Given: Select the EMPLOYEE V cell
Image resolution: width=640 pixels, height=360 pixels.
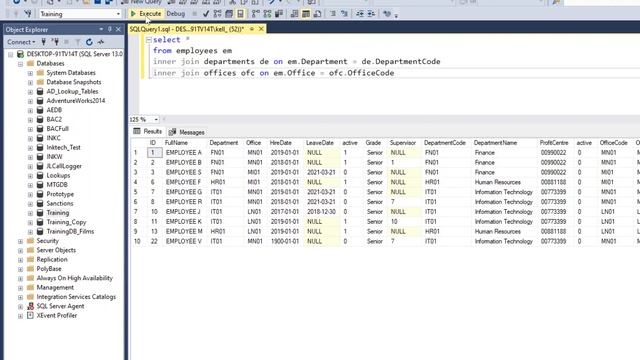Looking at the screenshot, I should tap(184, 241).
